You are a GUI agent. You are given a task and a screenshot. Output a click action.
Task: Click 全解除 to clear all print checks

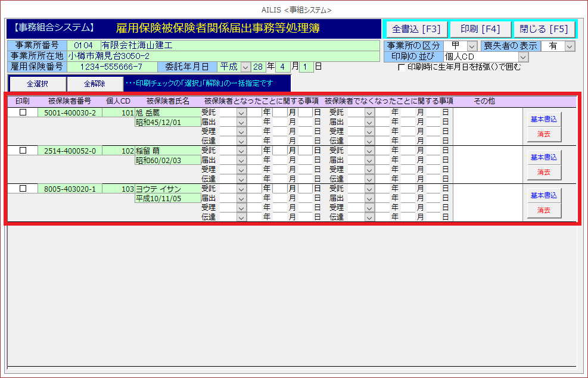coord(94,84)
